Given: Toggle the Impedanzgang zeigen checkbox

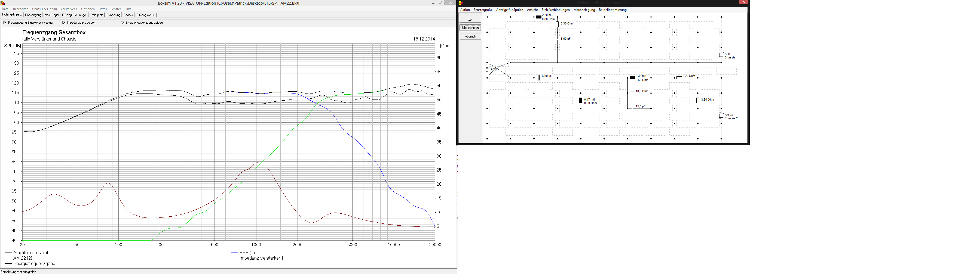Looking at the screenshot, I should [63, 23].
